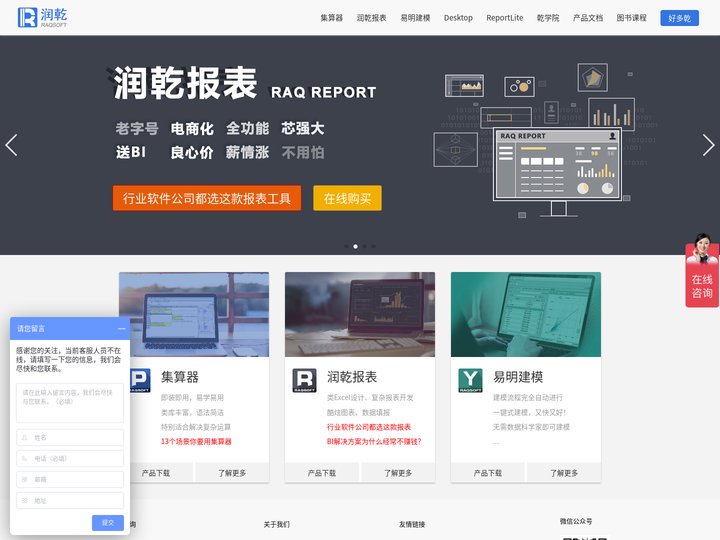Open red link BI解决方案为什么经常不赚钱
This screenshot has width=720, height=540.
click(374, 441)
